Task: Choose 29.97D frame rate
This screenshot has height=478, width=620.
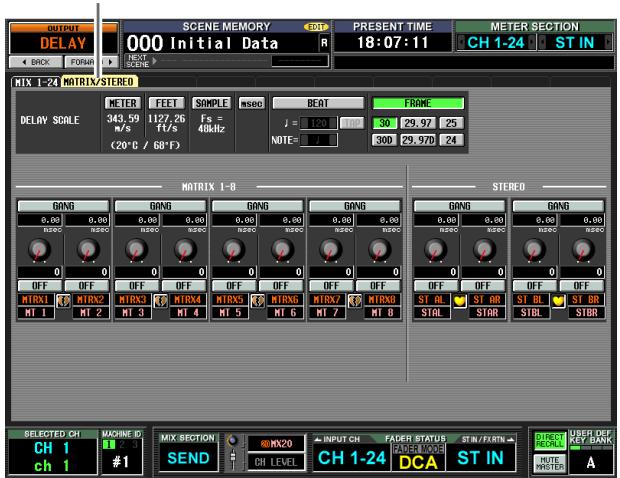Action: tap(418, 140)
